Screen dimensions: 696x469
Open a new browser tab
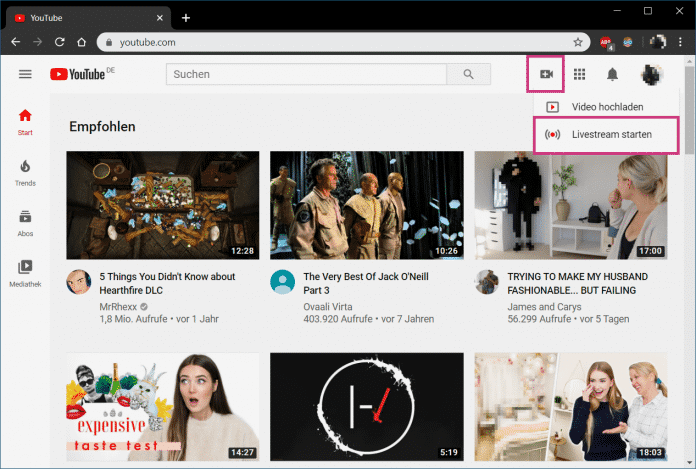click(186, 17)
